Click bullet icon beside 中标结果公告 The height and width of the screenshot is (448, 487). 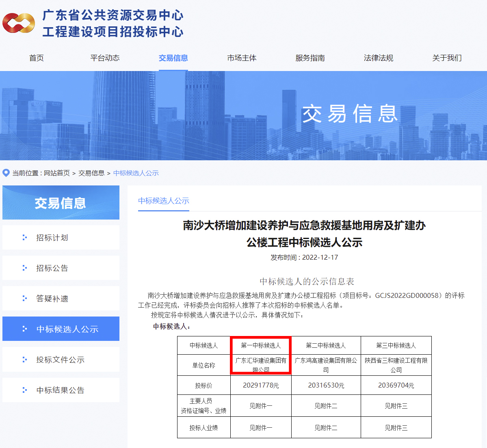(x=25, y=390)
